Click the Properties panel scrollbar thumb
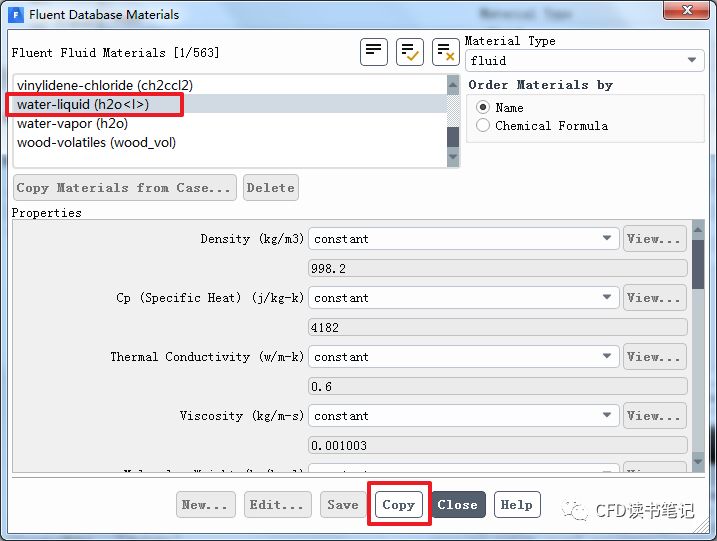This screenshot has height=541, width=717. [698, 264]
